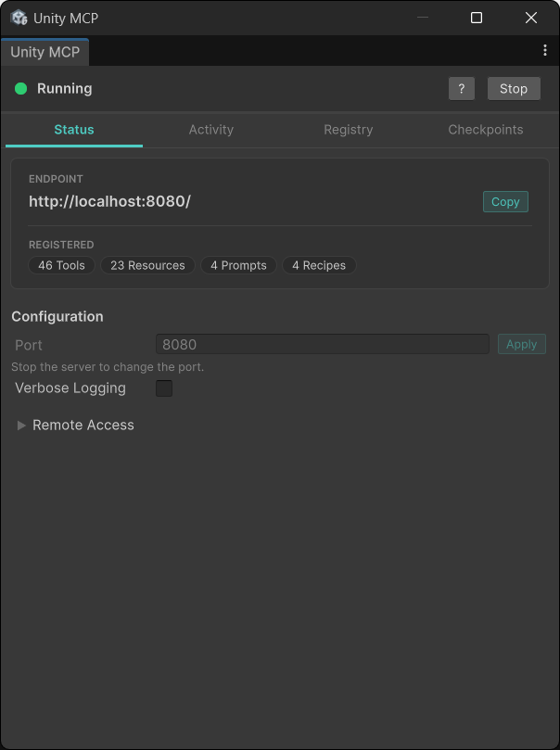The width and height of the screenshot is (560, 750).
Task: Stop the running MCP server
Action: (x=514, y=88)
